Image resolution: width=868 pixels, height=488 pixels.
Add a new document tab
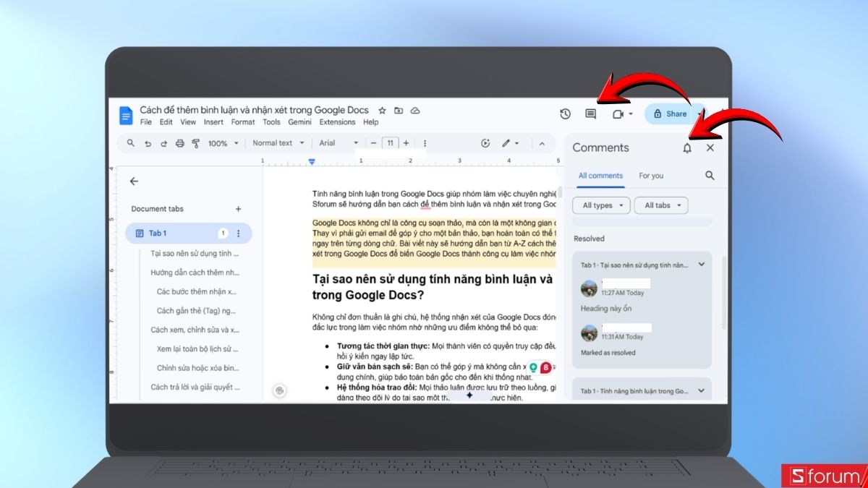238,209
